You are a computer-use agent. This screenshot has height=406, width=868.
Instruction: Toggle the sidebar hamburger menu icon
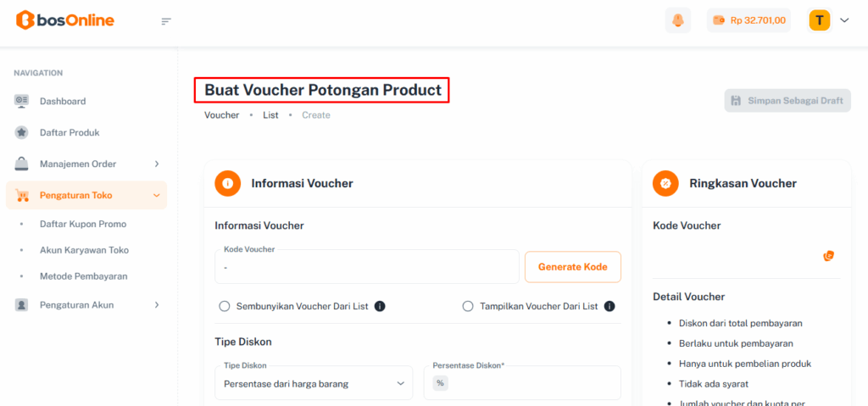[x=166, y=21]
